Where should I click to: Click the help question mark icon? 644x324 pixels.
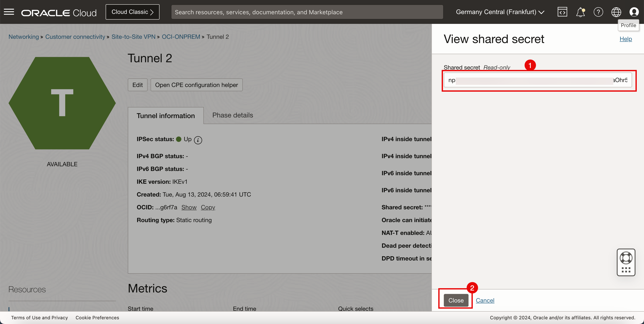point(598,12)
